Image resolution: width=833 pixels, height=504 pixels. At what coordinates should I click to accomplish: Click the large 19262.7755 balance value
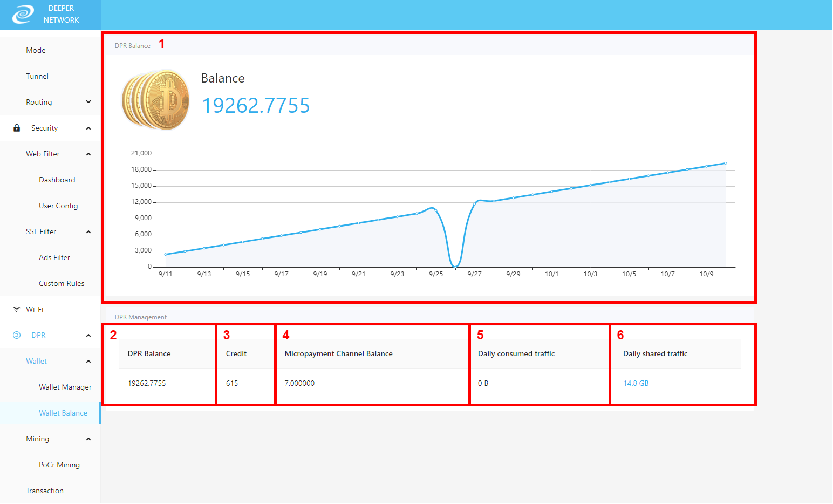pyautogui.click(x=256, y=105)
